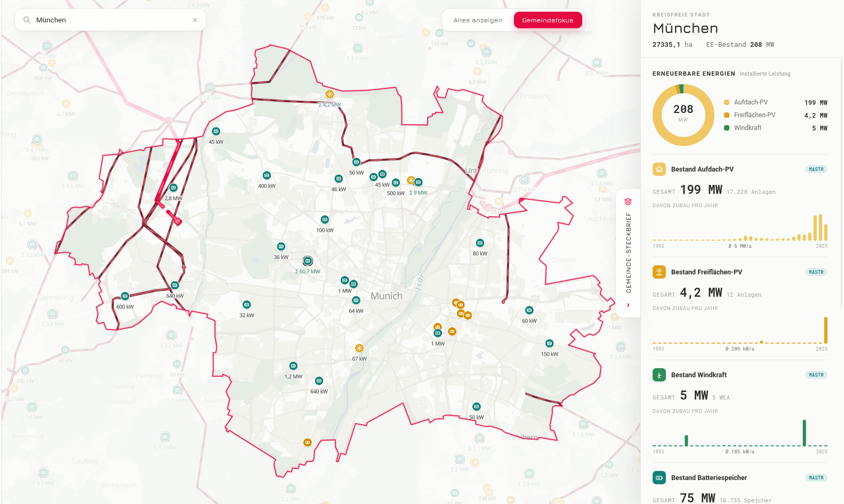Click the tallest green Windkraft chart bar
This screenshot has width=844, height=504.
pos(804,433)
